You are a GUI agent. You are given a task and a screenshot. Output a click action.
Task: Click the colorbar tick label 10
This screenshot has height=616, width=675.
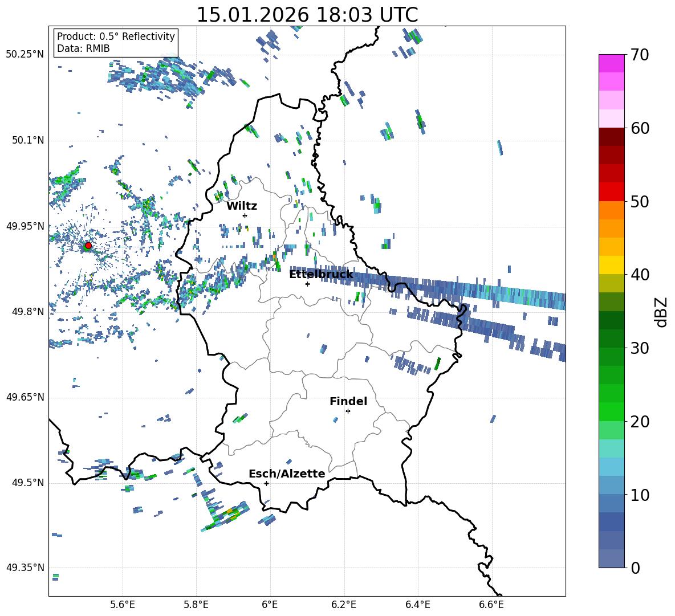pyautogui.click(x=639, y=495)
